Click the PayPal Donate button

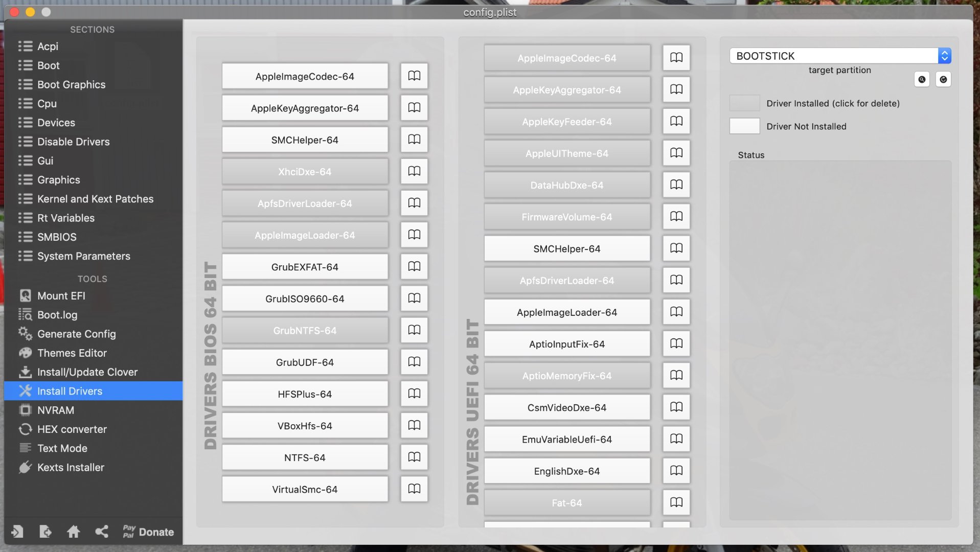click(148, 532)
